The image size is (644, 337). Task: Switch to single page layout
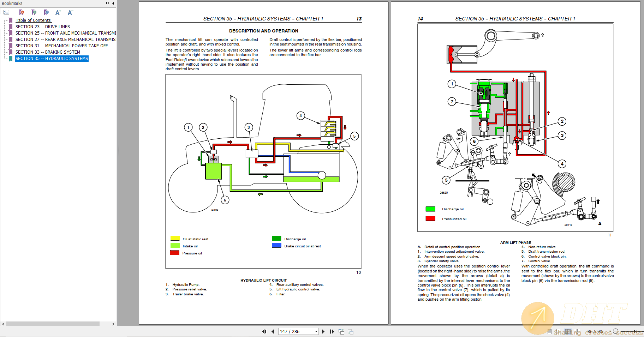pyautogui.click(x=549, y=332)
